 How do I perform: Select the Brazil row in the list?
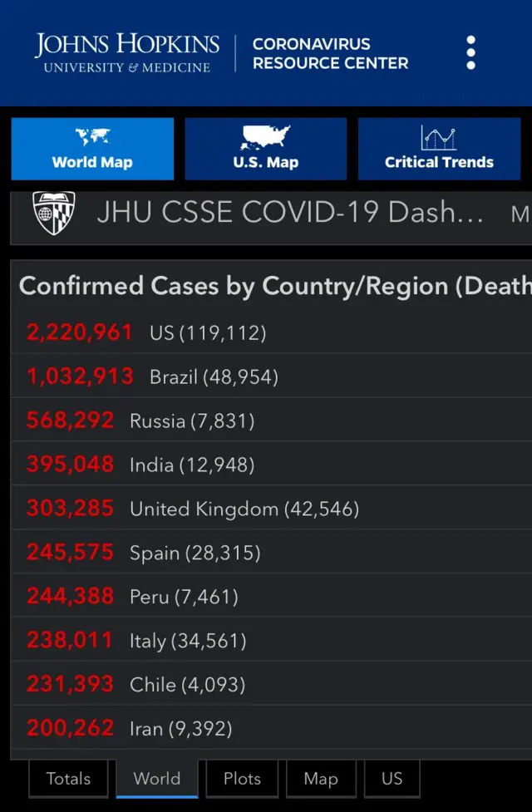pyautogui.click(x=272, y=376)
